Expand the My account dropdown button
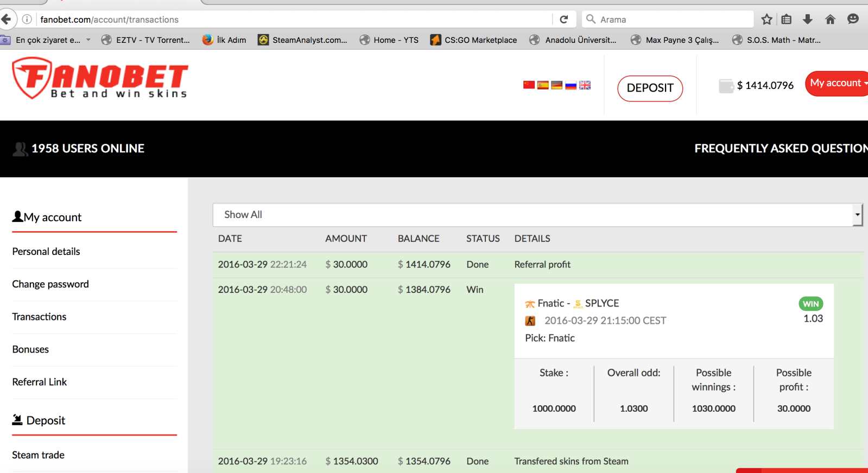The width and height of the screenshot is (868, 473). click(838, 84)
